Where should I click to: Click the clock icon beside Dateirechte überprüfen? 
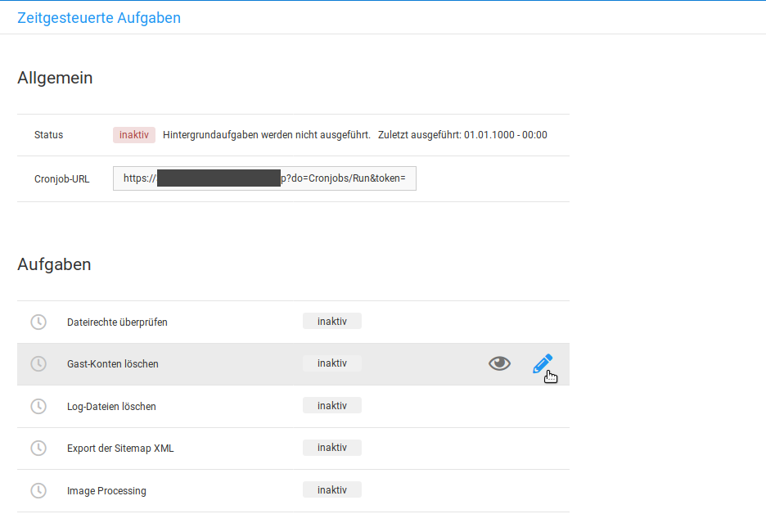(38, 322)
